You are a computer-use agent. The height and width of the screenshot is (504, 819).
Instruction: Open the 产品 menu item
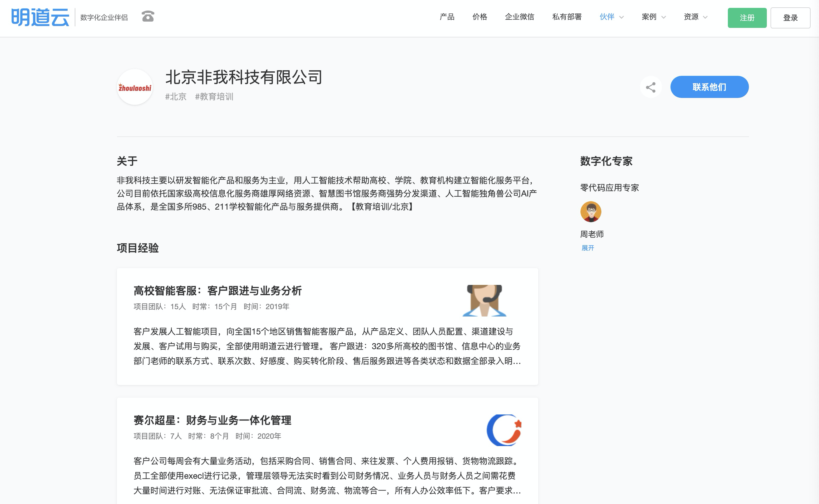tap(447, 17)
